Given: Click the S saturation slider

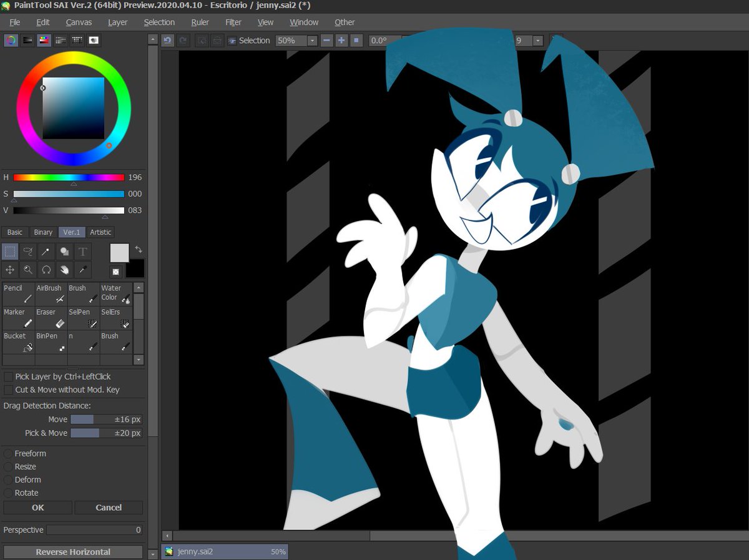Looking at the screenshot, I should (x=69, y=194).
